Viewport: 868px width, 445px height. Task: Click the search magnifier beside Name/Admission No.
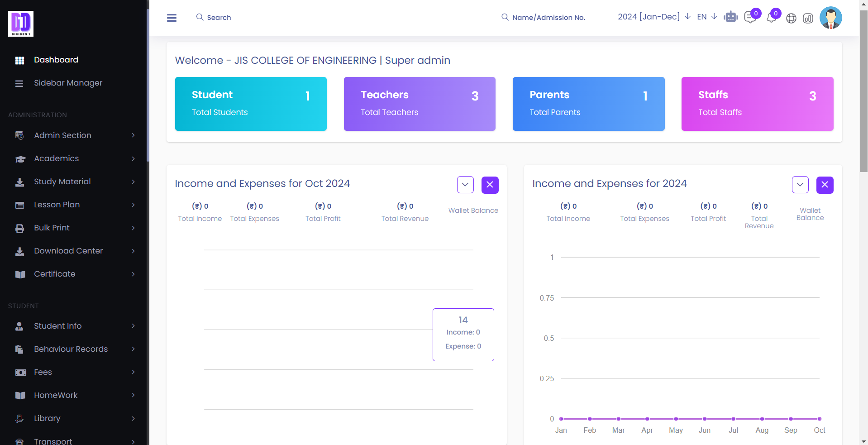pyautogui.click(x=505, y=17)
